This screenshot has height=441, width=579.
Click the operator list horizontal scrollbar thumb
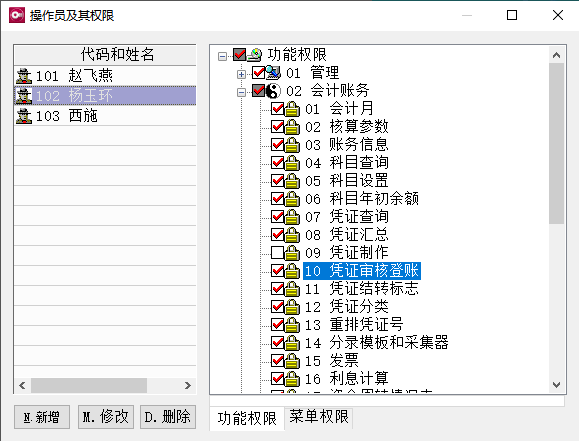89,386
